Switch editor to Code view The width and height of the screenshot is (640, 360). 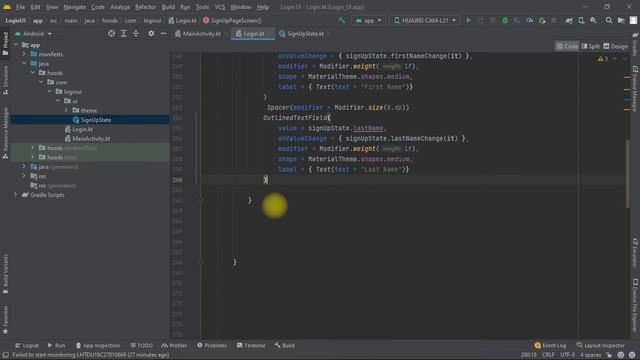point(567,46)
